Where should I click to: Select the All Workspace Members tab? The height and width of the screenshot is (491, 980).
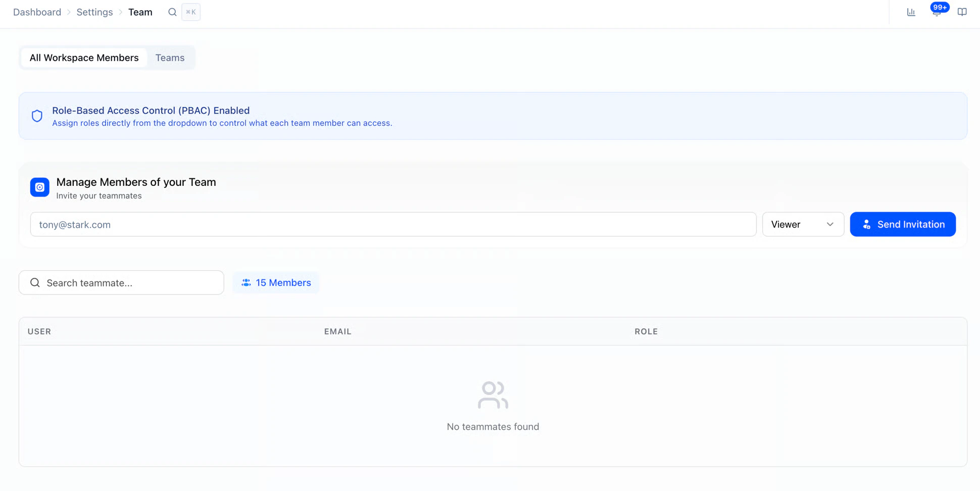pyautogui.click(x=84, y=58)
